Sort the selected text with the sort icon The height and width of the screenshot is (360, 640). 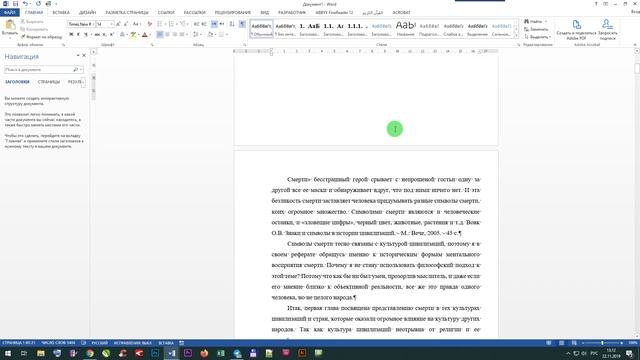click(x=232, y=24)
